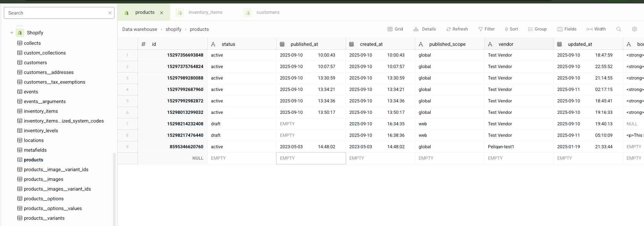Click table icon beside locations

pos(20,140)
